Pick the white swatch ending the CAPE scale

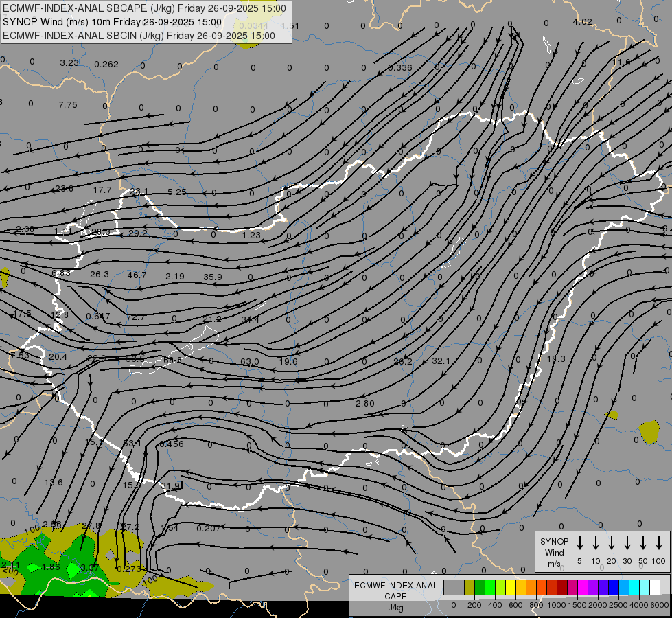pos(655,587)
